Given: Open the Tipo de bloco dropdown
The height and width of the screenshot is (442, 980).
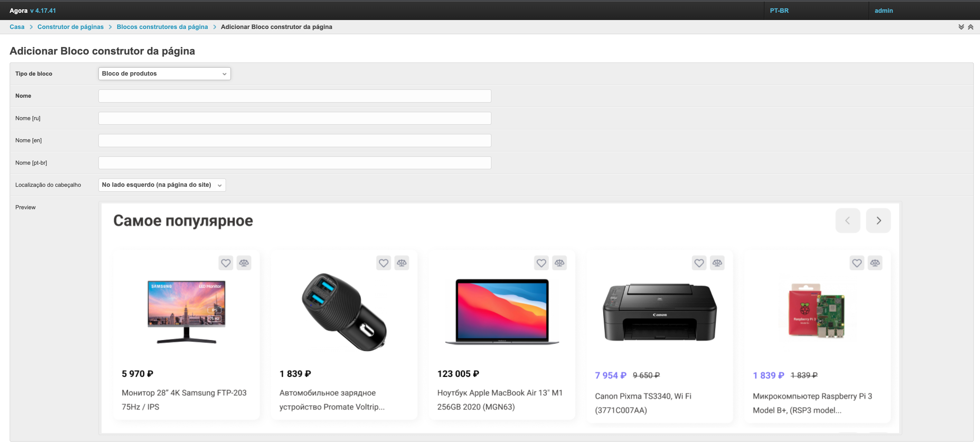Looking at the screenshot, I should click(164, 74).
